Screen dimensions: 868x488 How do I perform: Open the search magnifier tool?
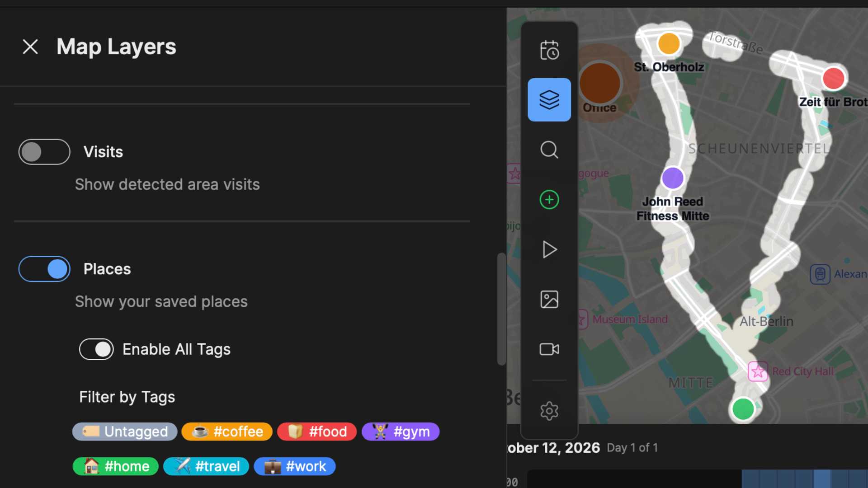click(x=549, y=150)
